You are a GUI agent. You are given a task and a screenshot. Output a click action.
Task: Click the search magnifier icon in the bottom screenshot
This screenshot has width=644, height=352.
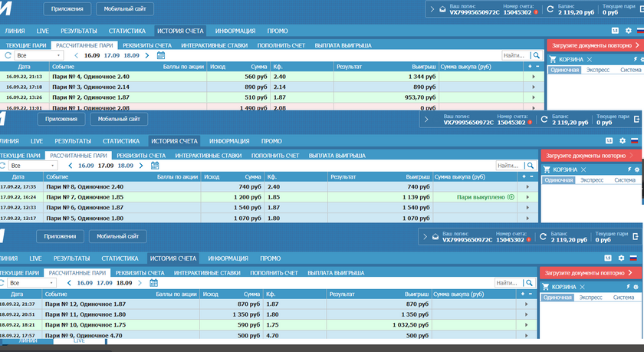pyautogui.click(x=529, y=283)
